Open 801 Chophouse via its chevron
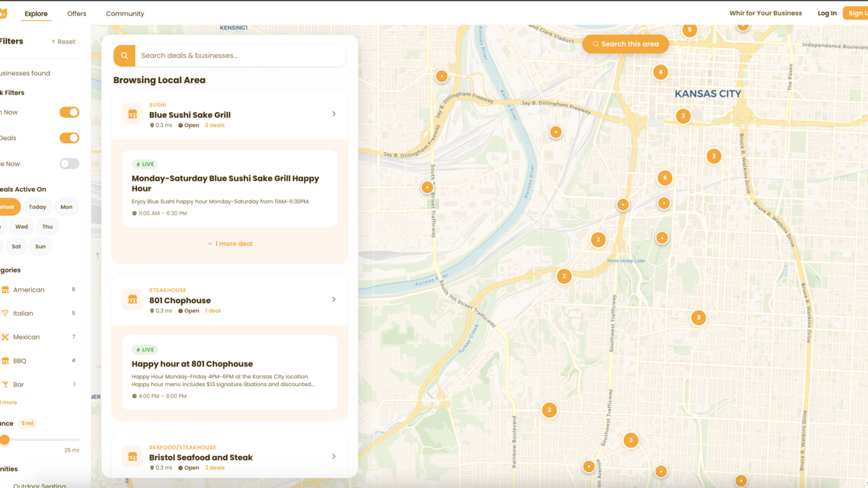The image size is (868, 488). coord(333,299)
